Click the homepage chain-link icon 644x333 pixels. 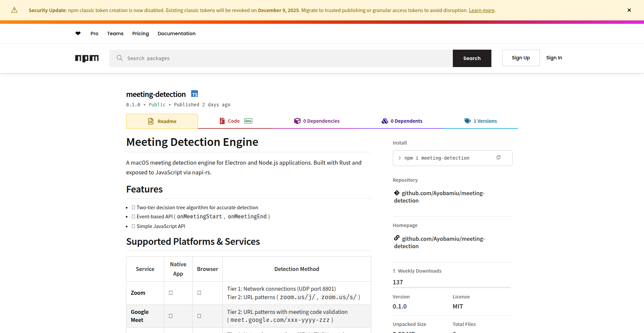pyautogui.click(x=397, y=238)
